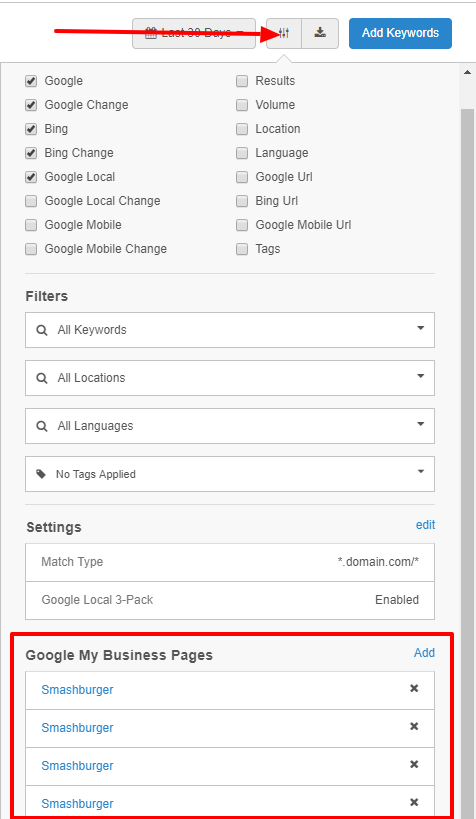This screenshot has width=476, height=819.
Task: Enable the Google Mobile Url checkbox
Action: tap(242, 225)
